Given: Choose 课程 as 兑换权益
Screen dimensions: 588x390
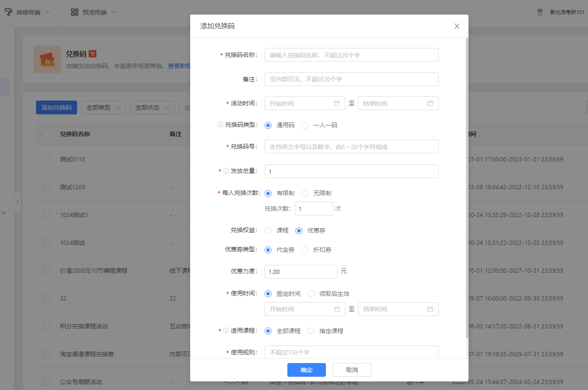Looking at the screenshot, I should [x=268, y=231].
